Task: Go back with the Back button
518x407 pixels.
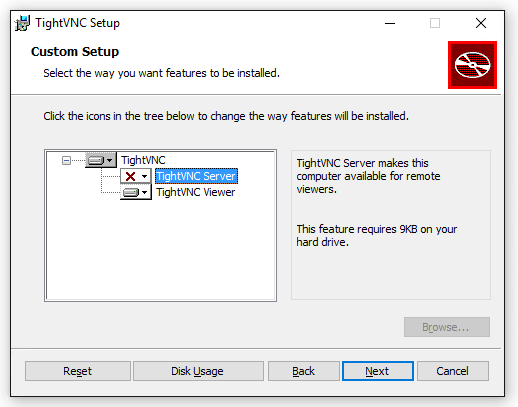Action: click(304, 371)
